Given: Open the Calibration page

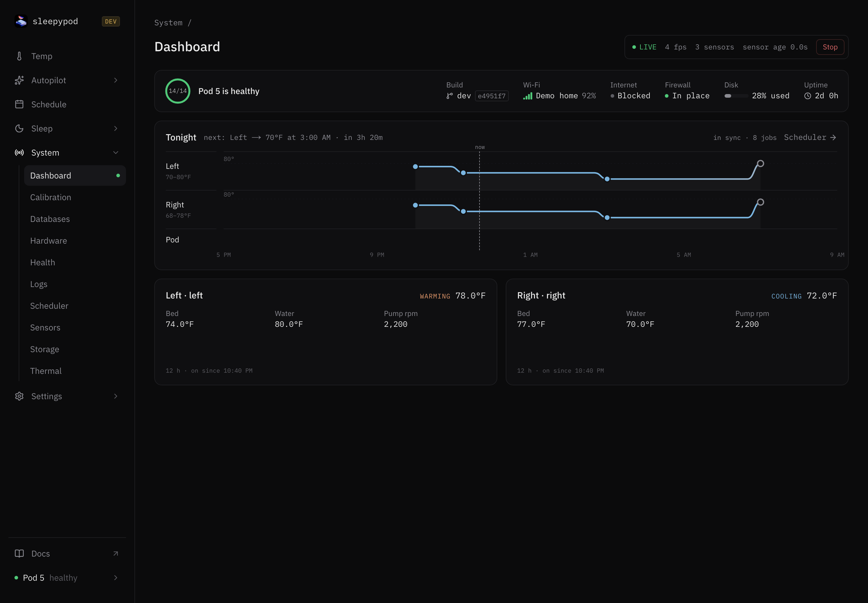Looking at the screenshot, I should click(x=75, y=197).
